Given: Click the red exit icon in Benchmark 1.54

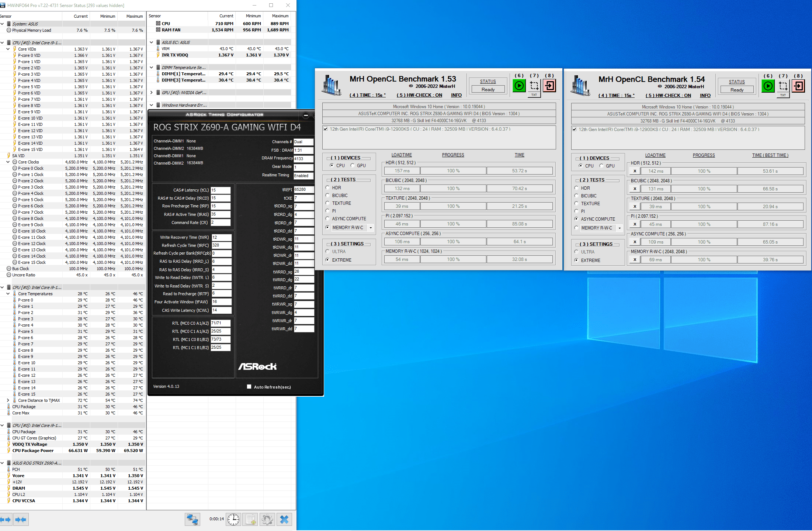Looking at the screenshot, I should (798, 86).
